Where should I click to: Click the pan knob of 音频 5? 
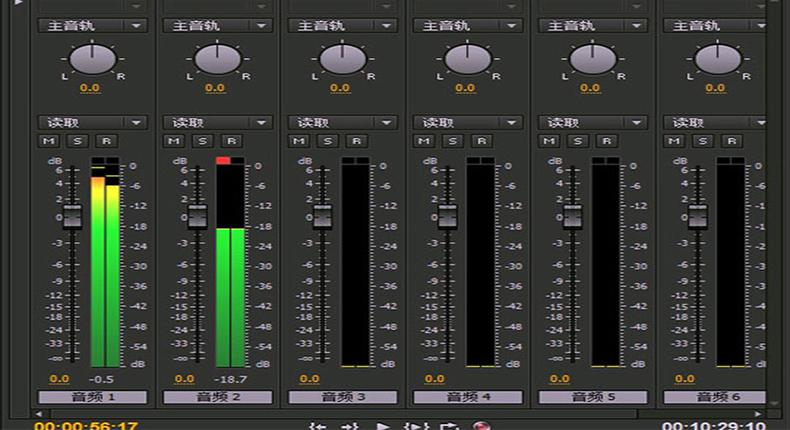592,59
